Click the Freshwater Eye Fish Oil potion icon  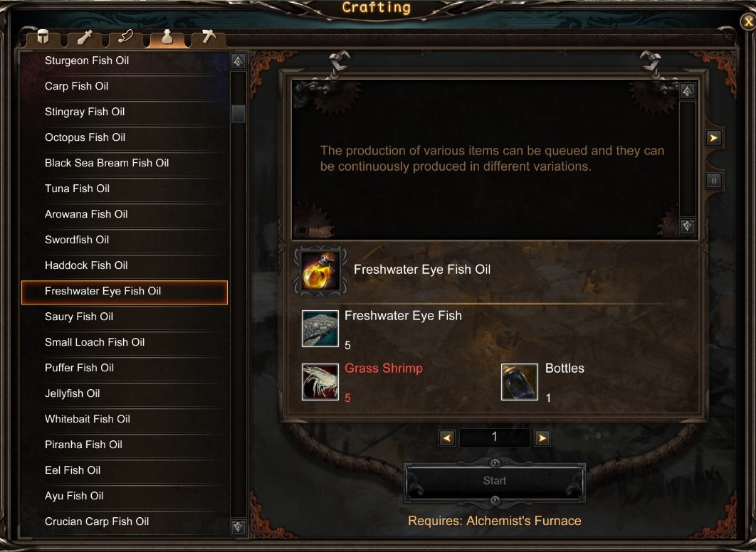320,271
